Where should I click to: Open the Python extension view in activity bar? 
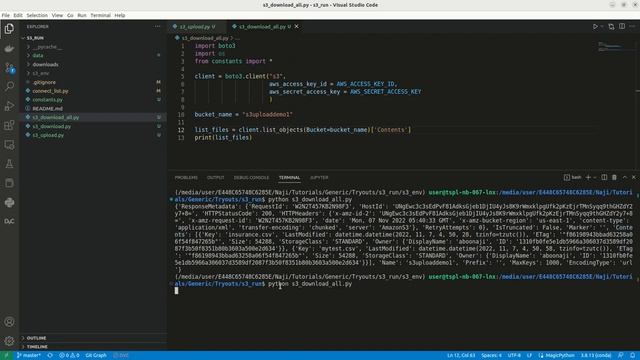[x=9, y=202]
